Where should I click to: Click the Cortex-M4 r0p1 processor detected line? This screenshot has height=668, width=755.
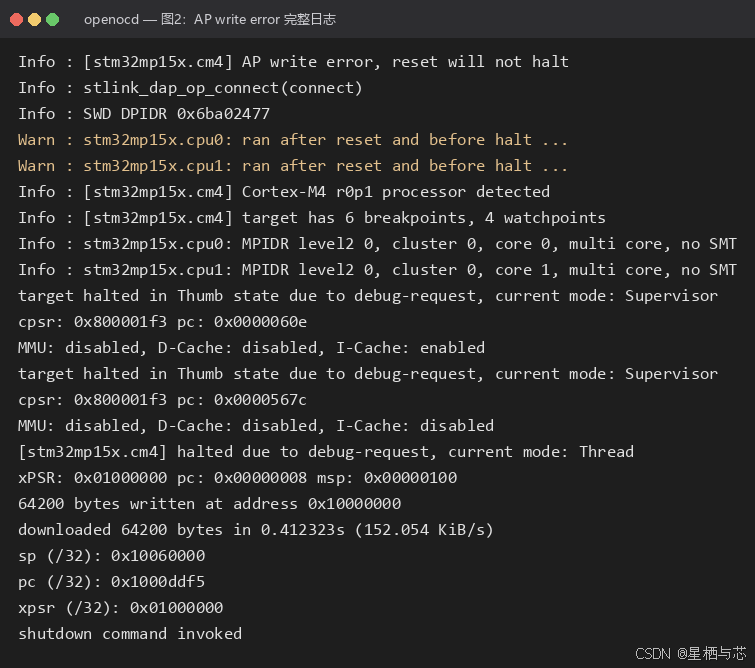coord(284,192)
